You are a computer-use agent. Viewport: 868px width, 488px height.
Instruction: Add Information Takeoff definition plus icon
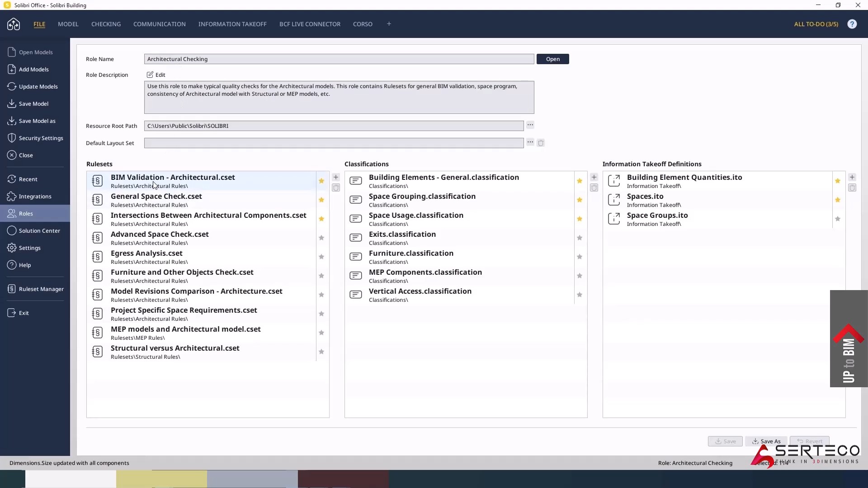852,177
